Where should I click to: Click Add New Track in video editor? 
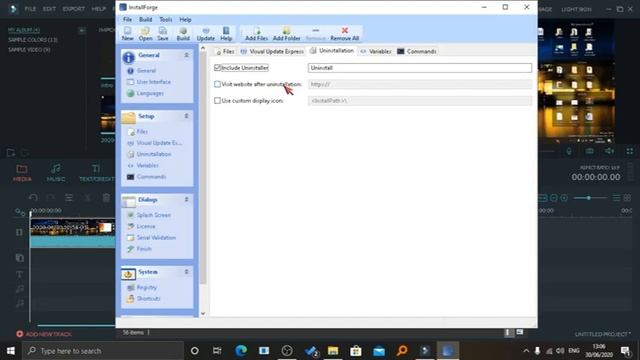pyautogui.click(x=44, y=334)
